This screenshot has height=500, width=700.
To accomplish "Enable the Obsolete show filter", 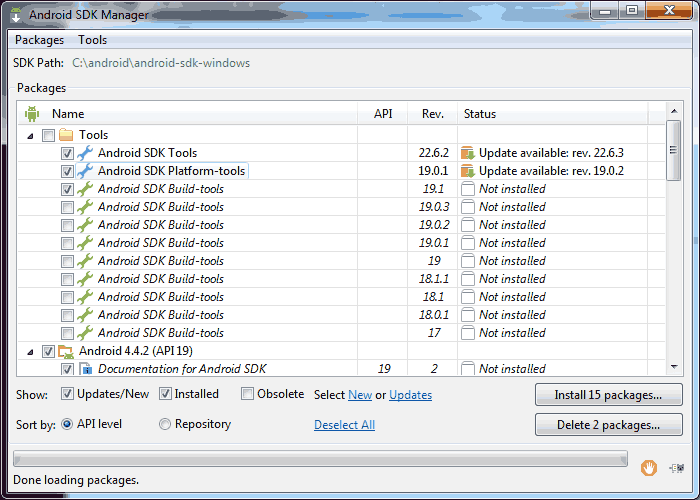I will (247, 394).
